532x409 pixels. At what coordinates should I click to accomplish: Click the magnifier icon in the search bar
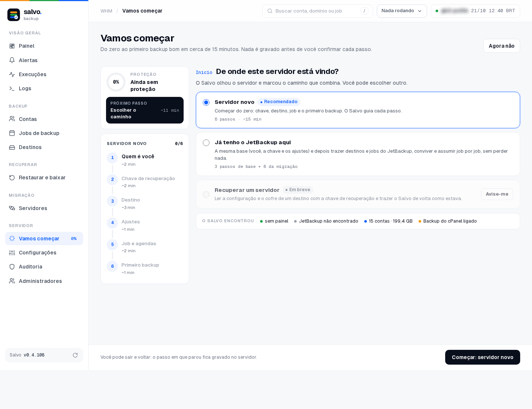pos(270,11)
